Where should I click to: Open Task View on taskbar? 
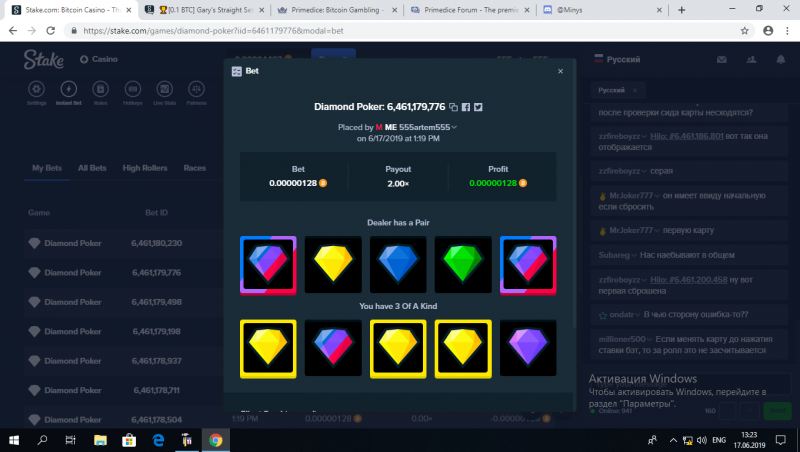tap(71, 440)
